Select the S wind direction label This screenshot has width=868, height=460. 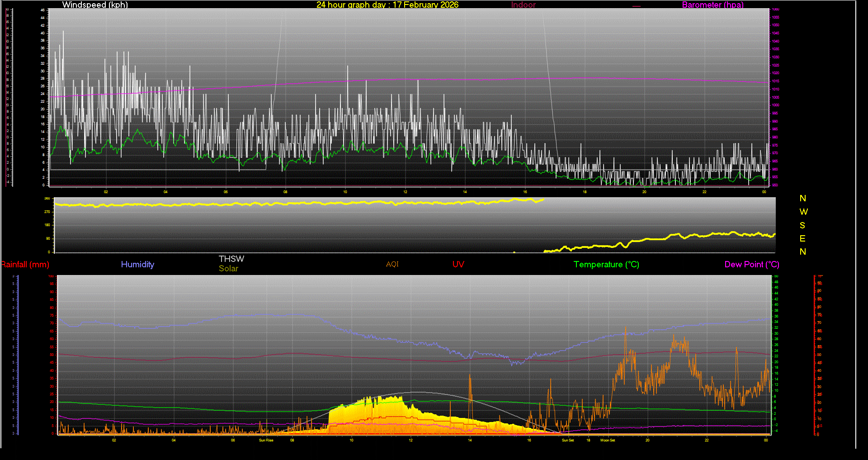click(802, 225)
